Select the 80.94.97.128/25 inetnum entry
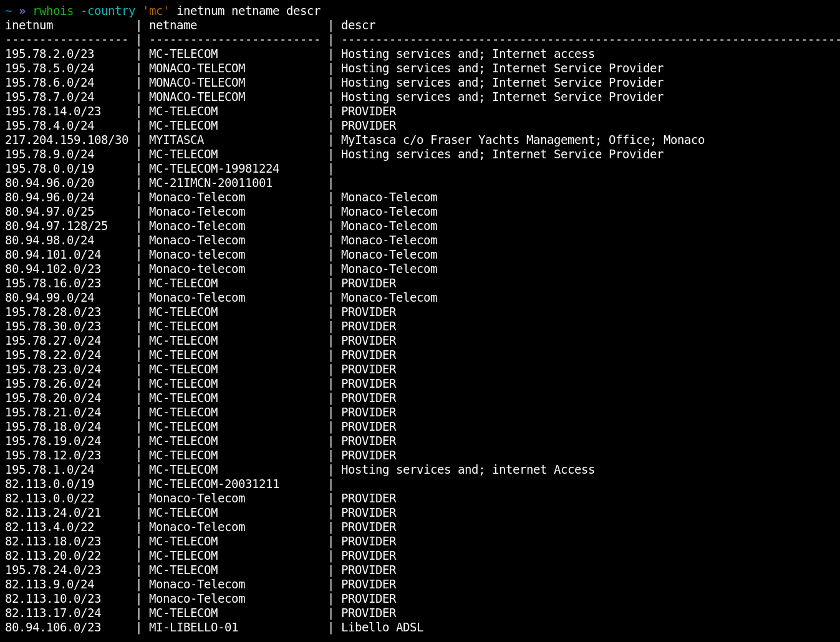840x642 pixels. point(57,226)
